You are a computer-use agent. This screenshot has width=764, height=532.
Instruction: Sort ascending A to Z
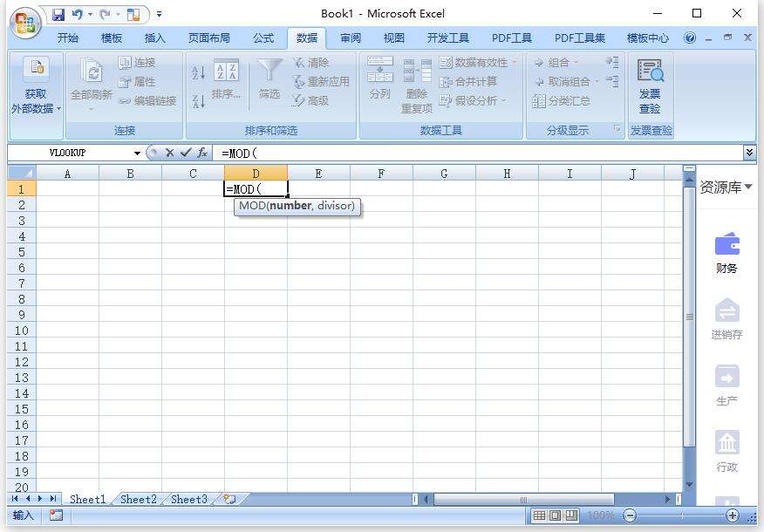(198, 73)
